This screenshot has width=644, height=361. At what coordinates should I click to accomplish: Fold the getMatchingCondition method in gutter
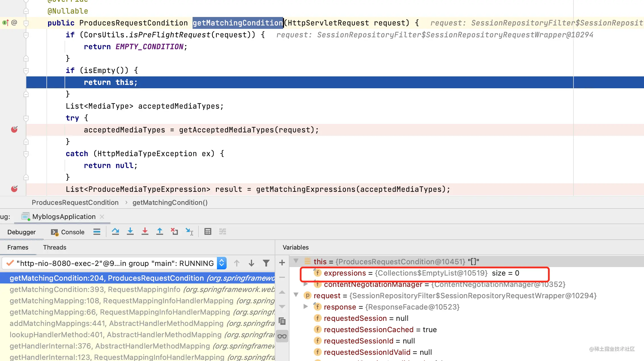tap(26, 23)
